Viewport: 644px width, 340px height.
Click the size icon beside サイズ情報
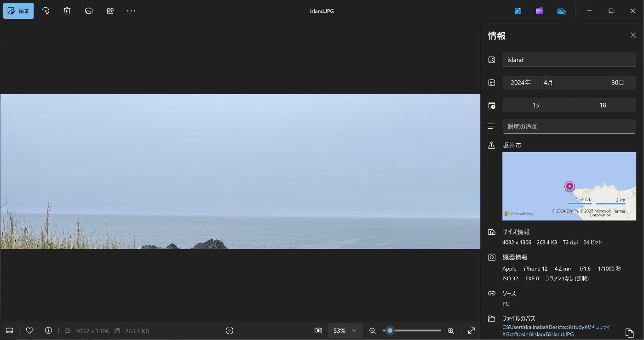pos(492,232)
